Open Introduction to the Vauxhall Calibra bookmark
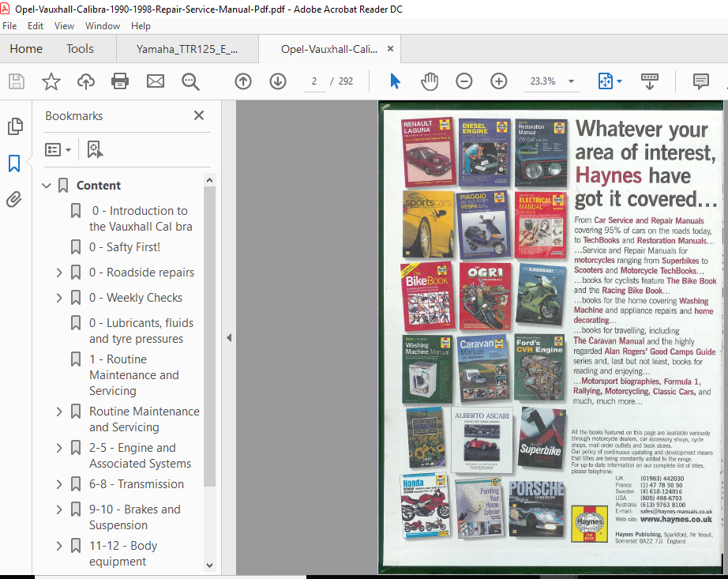This screenshot has width=728, height=579. pos(141,219)
